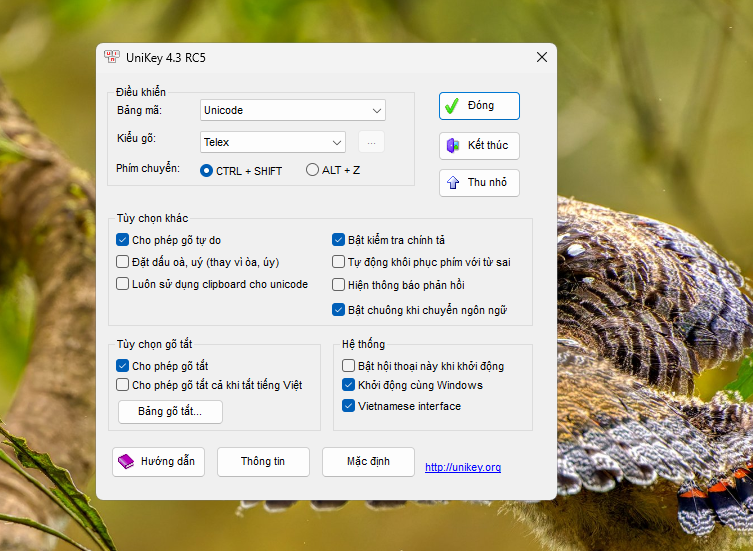Open the Kiểu gõ Telex dropdown

[x=273, y=142]
